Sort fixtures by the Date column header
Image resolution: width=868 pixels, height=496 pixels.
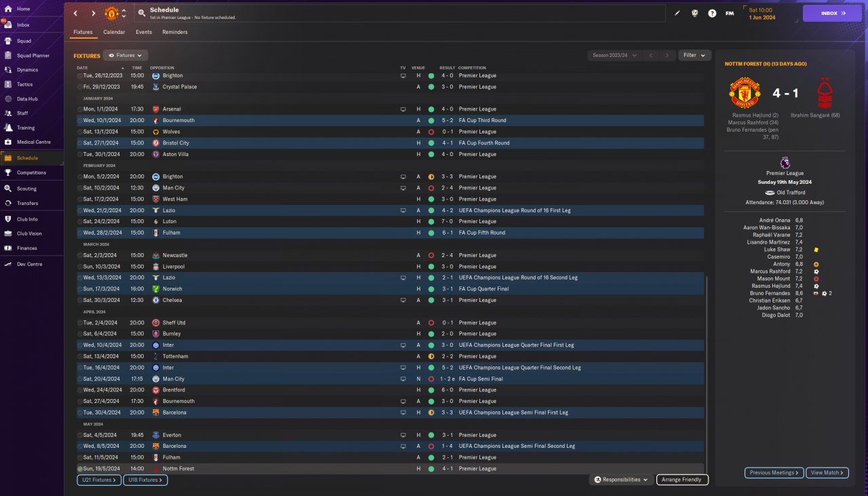[82, 68]
